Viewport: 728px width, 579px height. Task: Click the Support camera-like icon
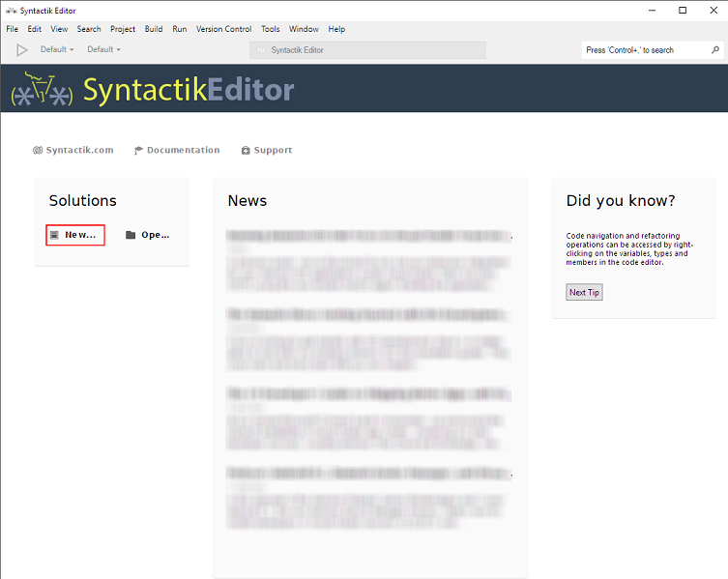pos(246,151)
